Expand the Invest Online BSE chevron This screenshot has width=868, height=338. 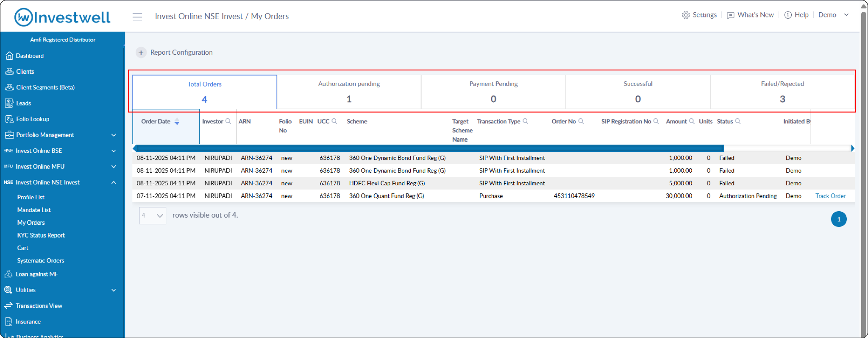click(114, 151)
